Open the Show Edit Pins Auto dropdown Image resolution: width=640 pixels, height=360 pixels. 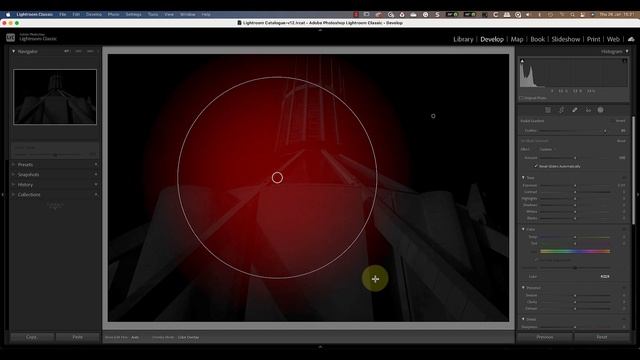pos(135,338)
